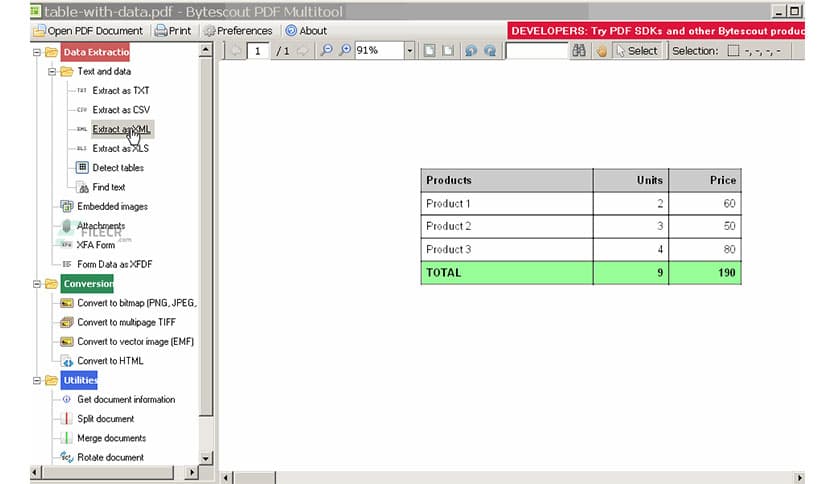836x484 pixels.
Task: Activate the Select tool button
Action: pos(637,51)
